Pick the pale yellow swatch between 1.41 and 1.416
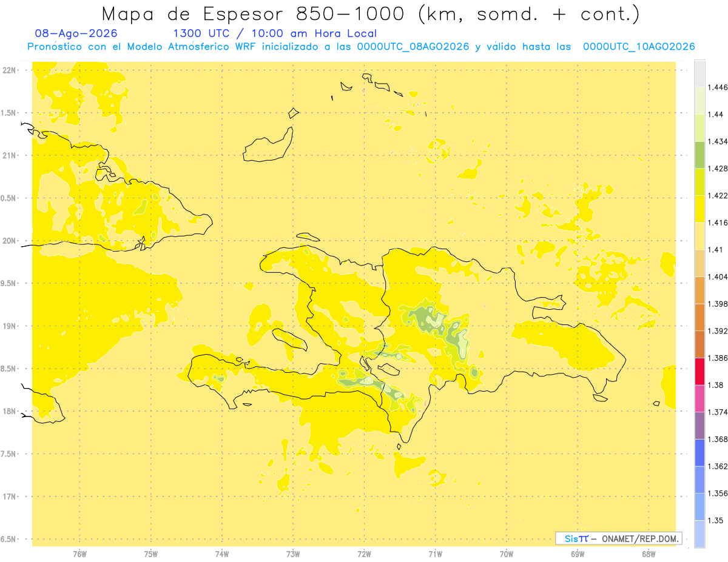This screenshot has width=728, height=562. pyautogui.click(x=699, y=236)
